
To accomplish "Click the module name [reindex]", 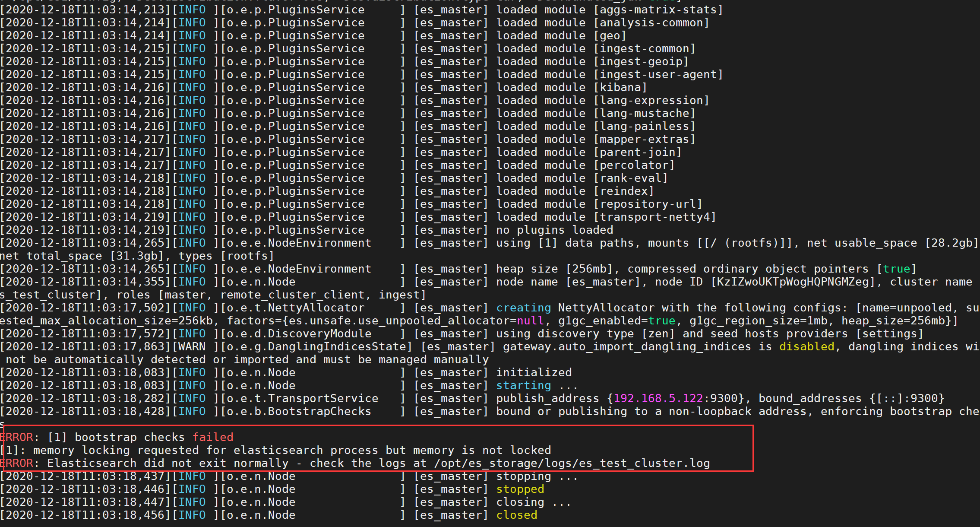I will pyautogui.click(x=624, y=191).
